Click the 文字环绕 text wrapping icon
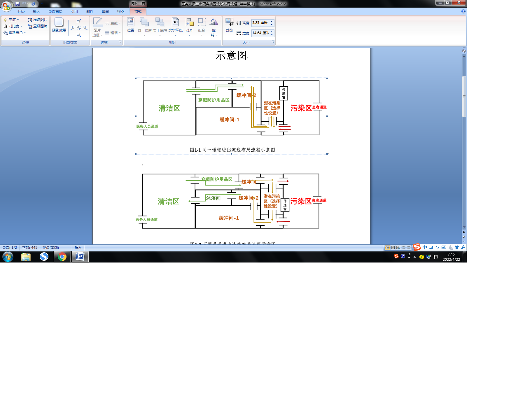The image size is (532, 399). pyautogui.click(x=175, y=22)
